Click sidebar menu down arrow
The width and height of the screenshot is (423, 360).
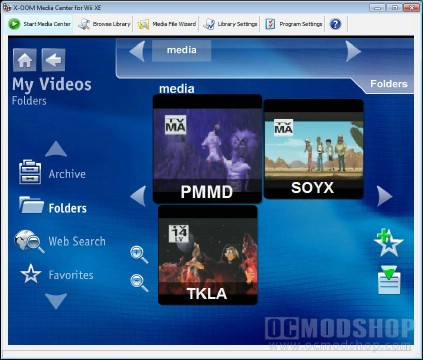(56, 301)
